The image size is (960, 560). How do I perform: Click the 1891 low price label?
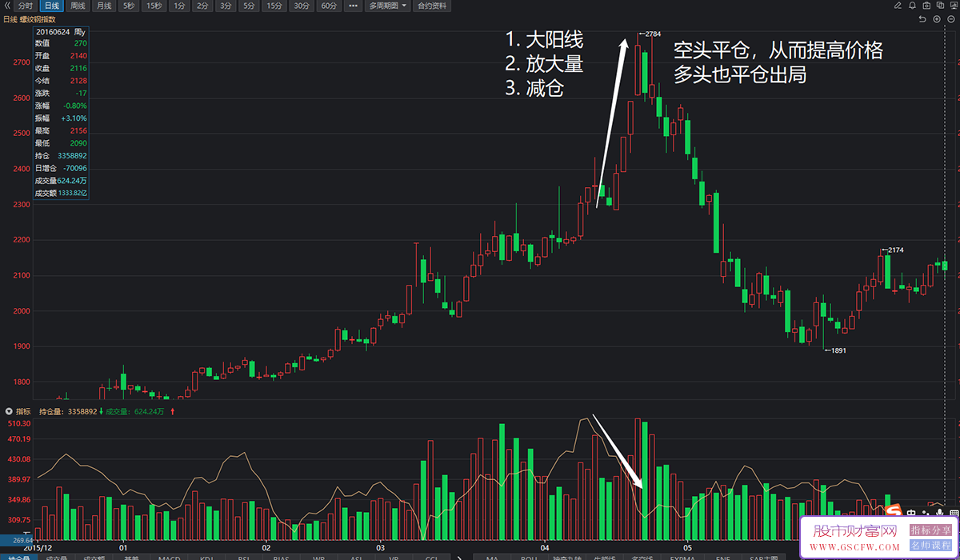(x=838, y=350)
